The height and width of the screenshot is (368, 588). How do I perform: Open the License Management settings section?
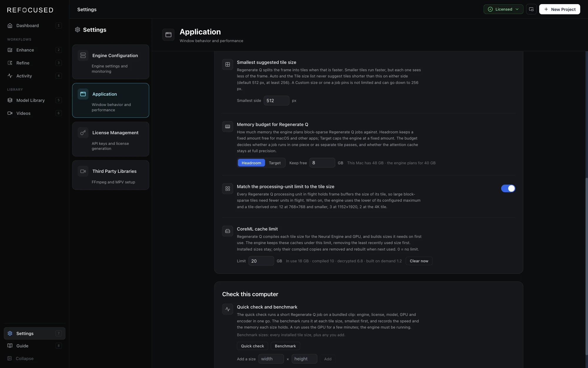pos(111,139)
